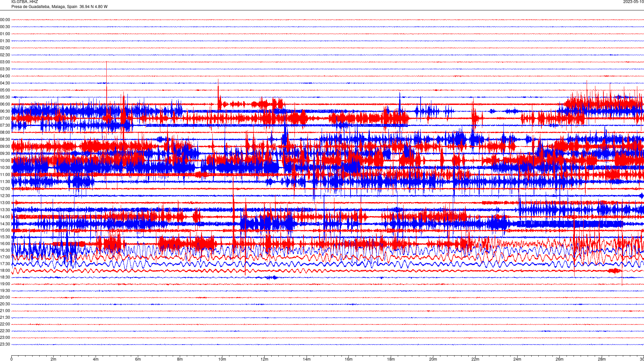Select the 19:00 time row label

point(5,284)
